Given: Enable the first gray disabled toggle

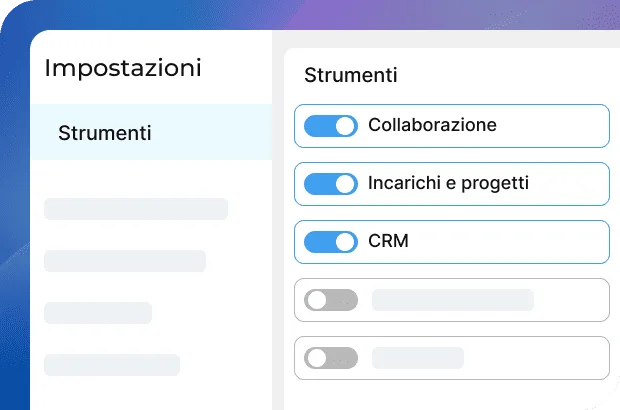Looking at the screenshot, I should coord(330,300).
